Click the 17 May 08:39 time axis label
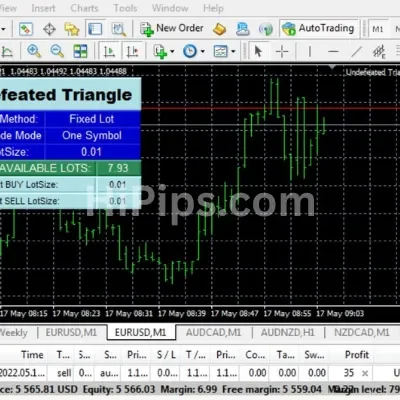 point(182,313)
